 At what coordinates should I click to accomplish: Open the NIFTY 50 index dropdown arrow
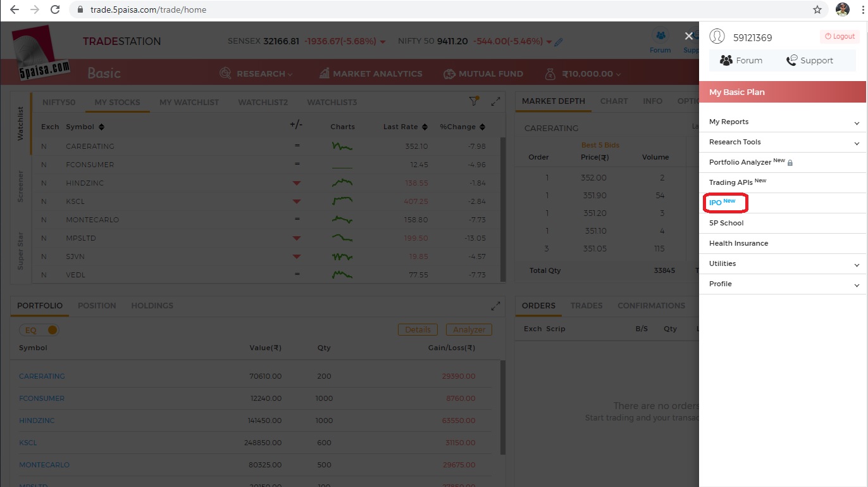548,42
